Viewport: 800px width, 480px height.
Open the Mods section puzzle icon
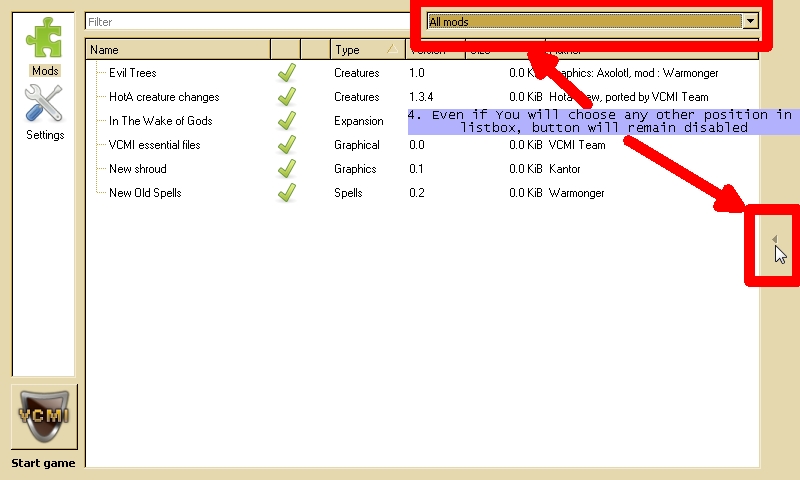point(44,39)
